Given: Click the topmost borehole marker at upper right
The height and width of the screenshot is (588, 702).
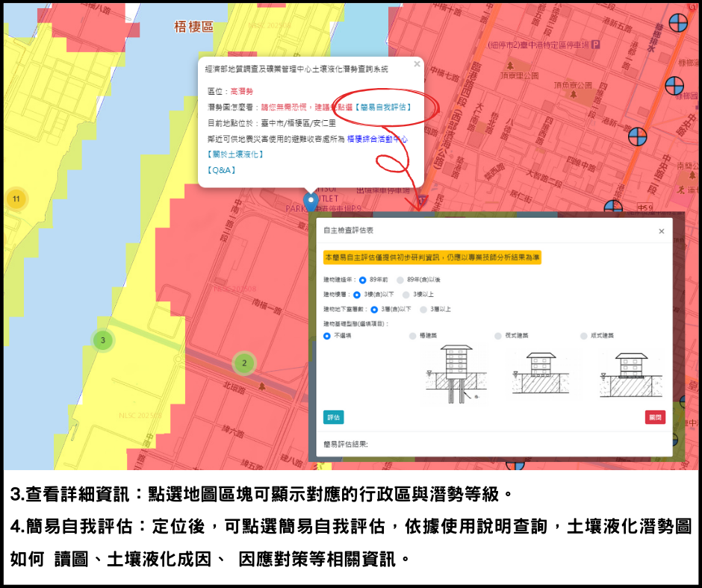Looking at the screenshot, I should [x=678, y=23].
